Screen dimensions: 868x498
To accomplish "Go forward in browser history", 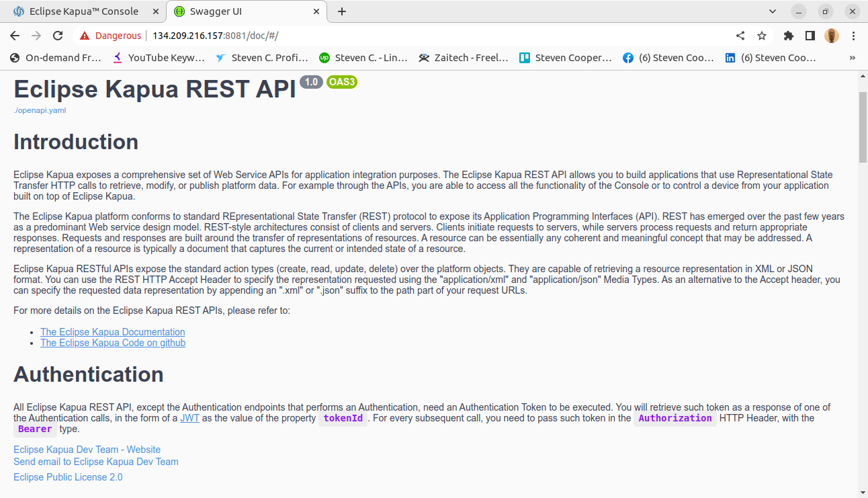I will click(x=36, y=36).
